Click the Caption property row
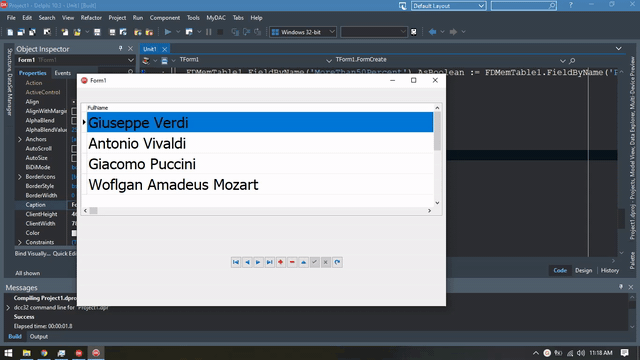Screen dimensions: 640x360 (45, 205)
